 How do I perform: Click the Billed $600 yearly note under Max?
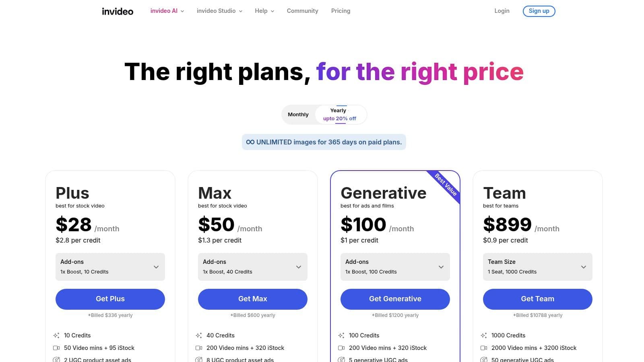[252, 315]
